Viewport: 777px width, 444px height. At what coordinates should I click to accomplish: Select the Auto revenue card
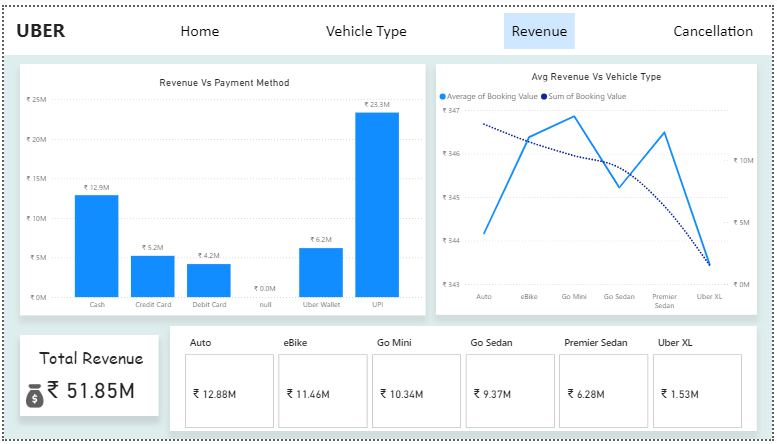point(227,391)
